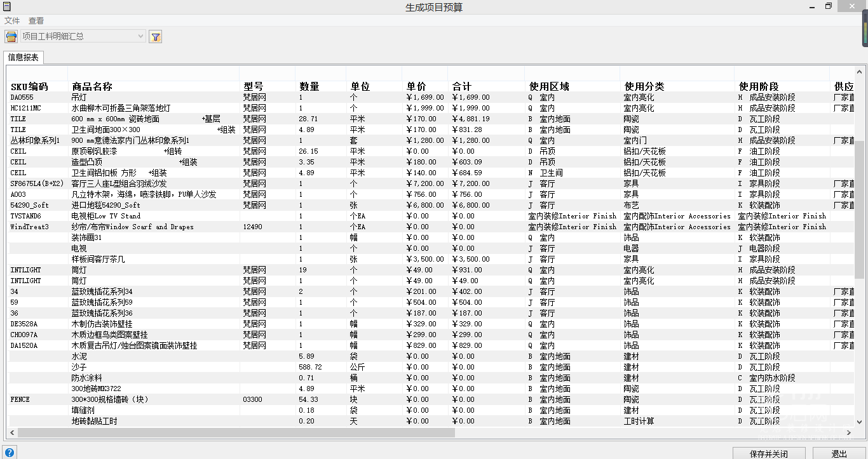Click the print report icon
This screenshot has width=868, height=459.
11,37
